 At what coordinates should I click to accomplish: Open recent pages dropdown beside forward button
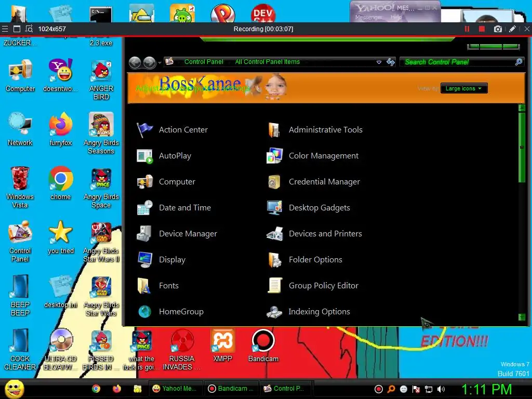(x=159, y=63)
